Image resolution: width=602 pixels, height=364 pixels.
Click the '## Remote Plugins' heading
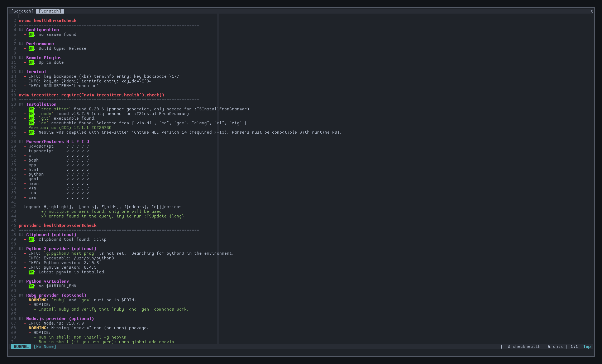[x=40, y=58]
